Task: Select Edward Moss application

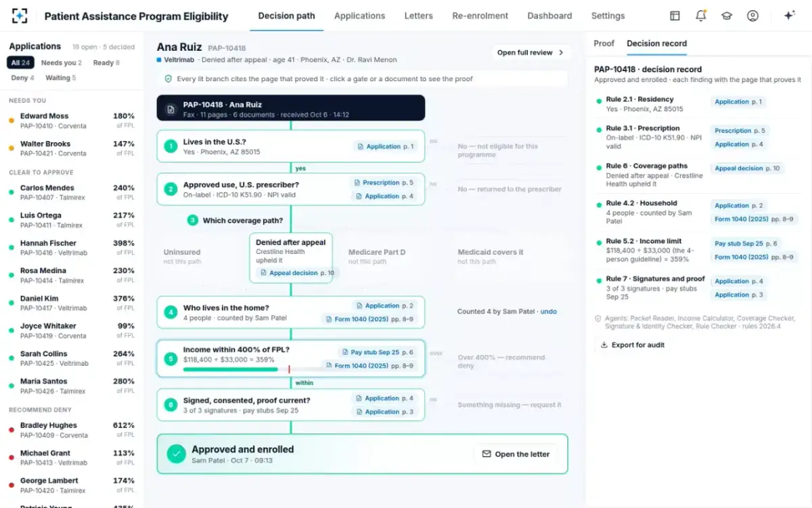Action: [72, 121]
